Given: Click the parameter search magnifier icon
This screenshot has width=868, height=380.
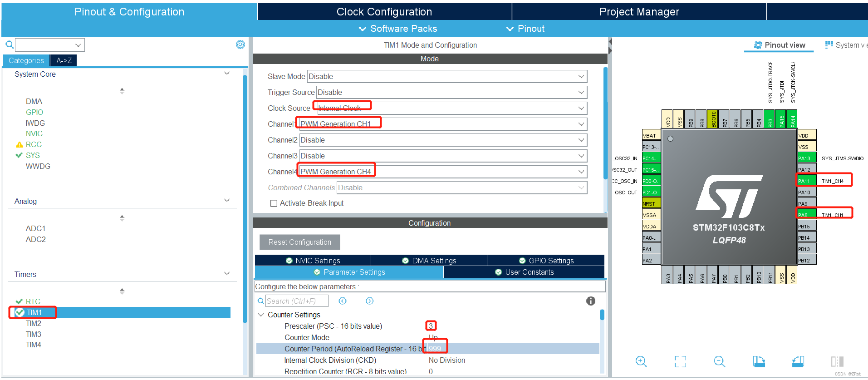Looking at the screenshot, I should tap(261, 301).
